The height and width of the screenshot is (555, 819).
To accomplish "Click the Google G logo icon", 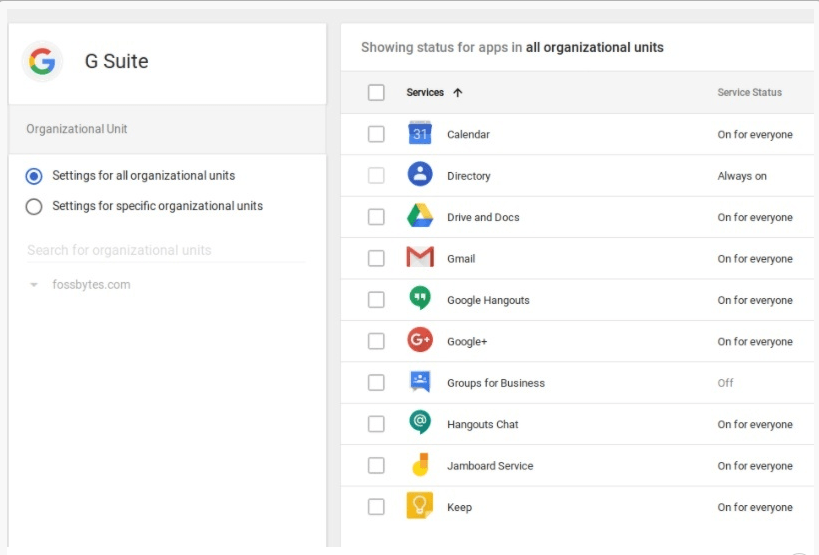I will [42, 61].
